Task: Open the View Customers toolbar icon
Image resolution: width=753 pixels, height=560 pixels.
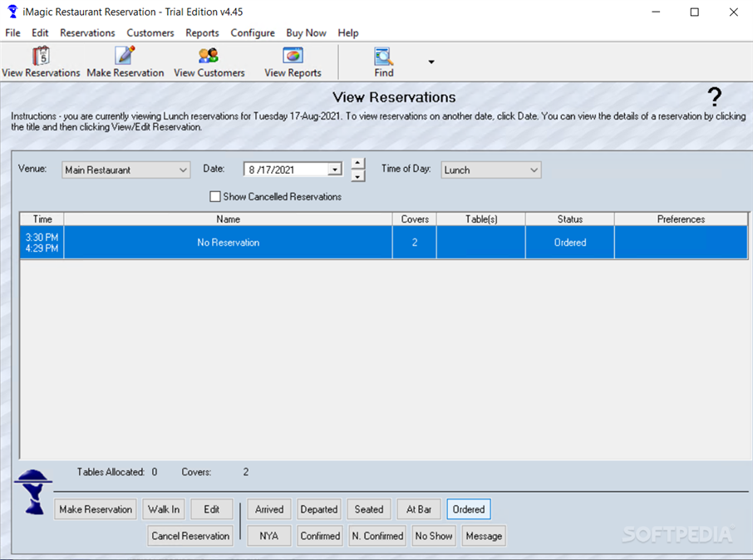Action: (209, 56)
